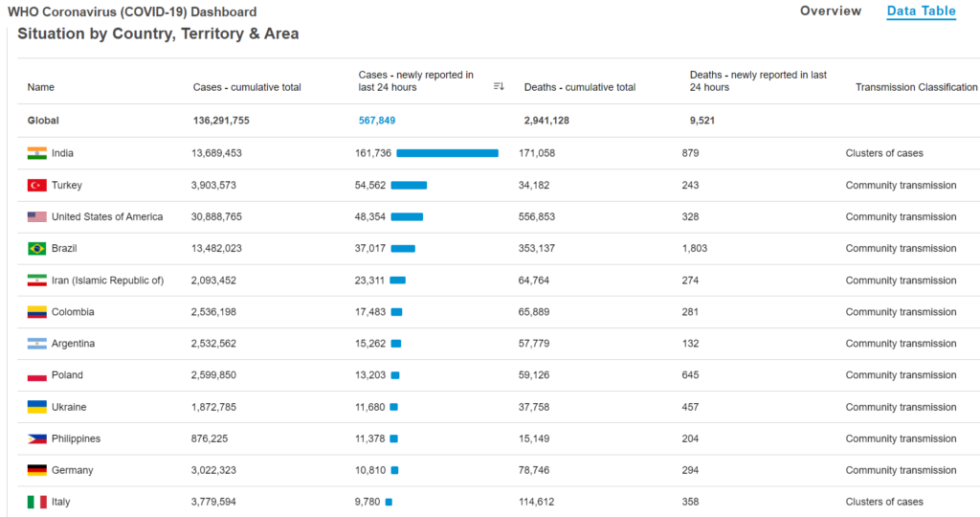980x517 pixels.
Task: Click the Ukraine flag icon
Action: coord(37,407)
